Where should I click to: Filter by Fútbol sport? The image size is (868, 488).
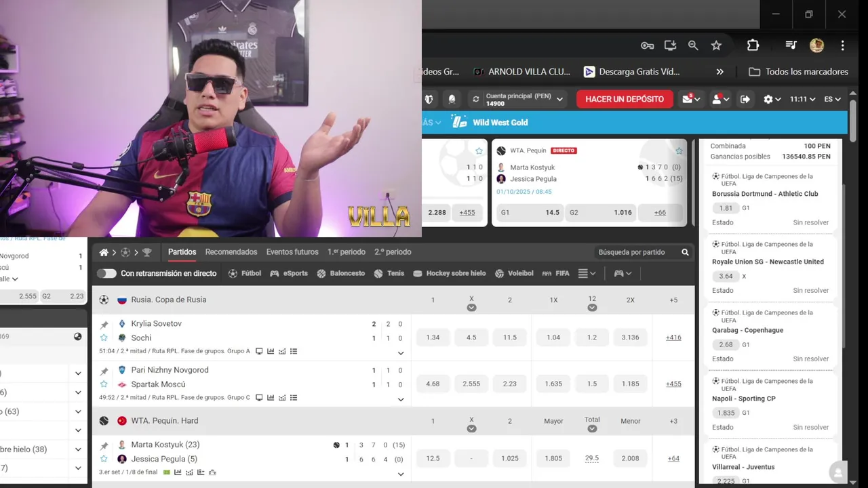(245, 273)
